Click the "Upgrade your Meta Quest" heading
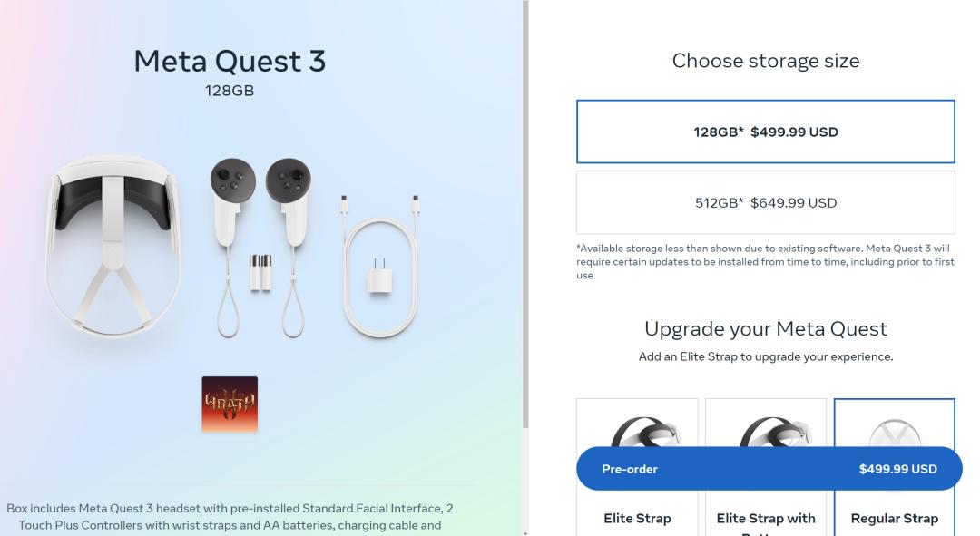This screenshot has height=536, width=980. point(765,328)
